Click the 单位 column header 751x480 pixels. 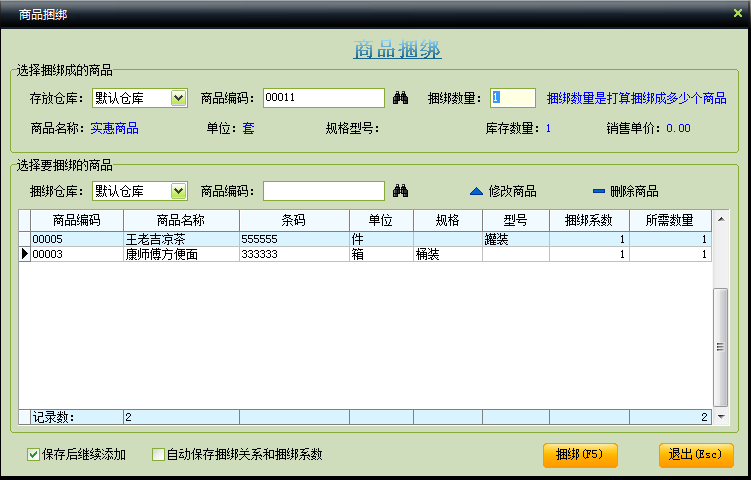point(381,220)
